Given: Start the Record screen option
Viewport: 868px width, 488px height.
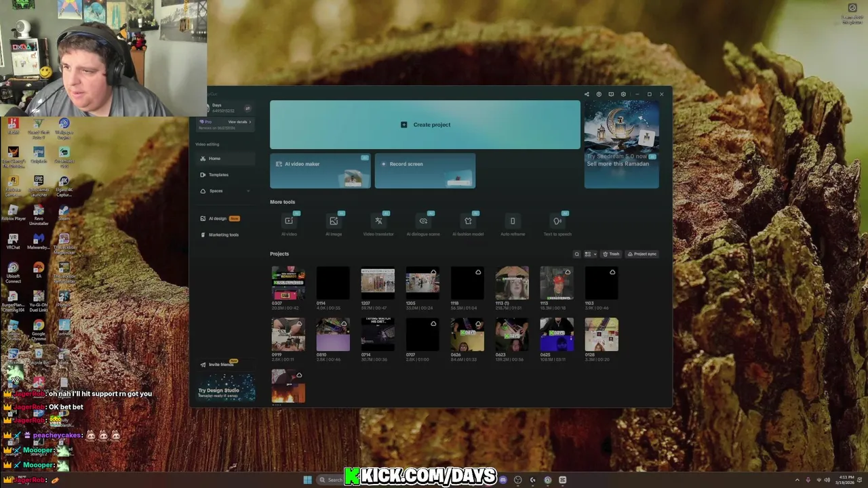Looking at the screenshot, I should point(425,171).
